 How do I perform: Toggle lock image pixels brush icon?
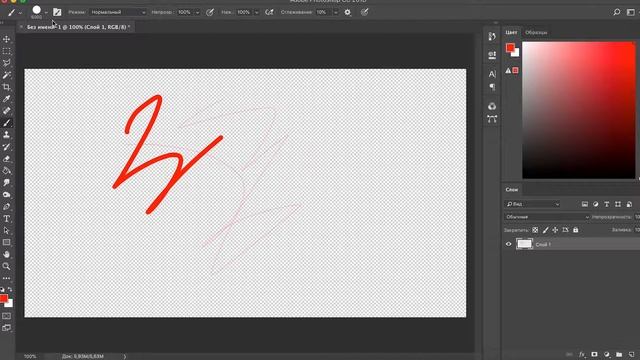545,230
